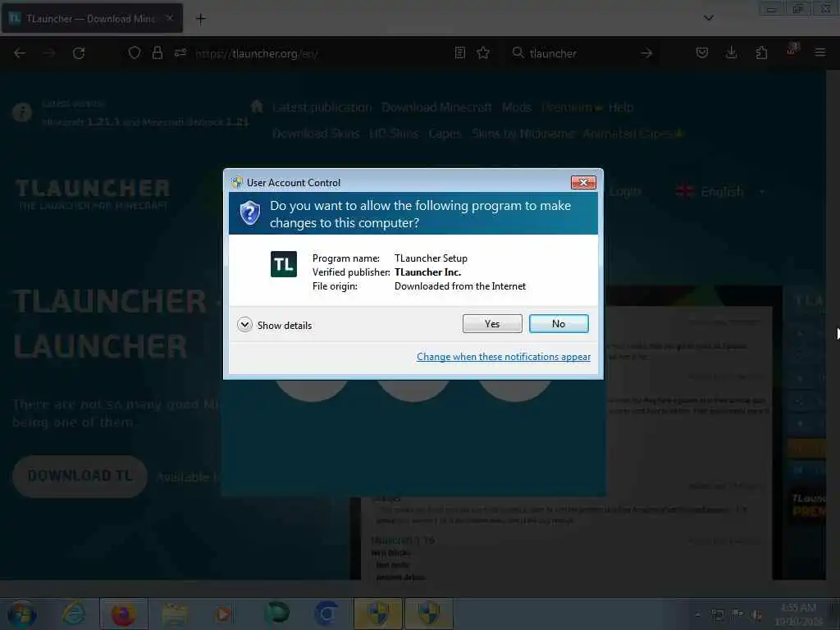Click the UAC shield question icon
This screenshot has width=840, height=630.
[x=249, y=213]
